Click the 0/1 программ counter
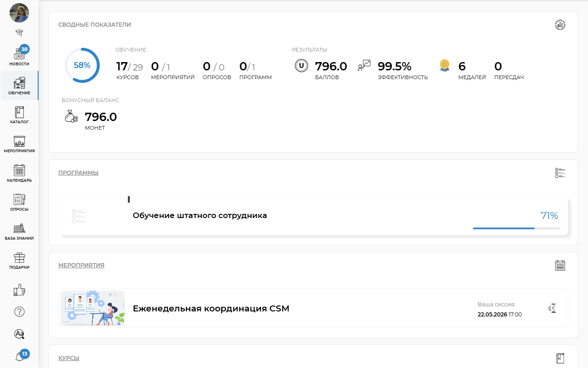Screen dimensions: 588x368 click(255, 70)
